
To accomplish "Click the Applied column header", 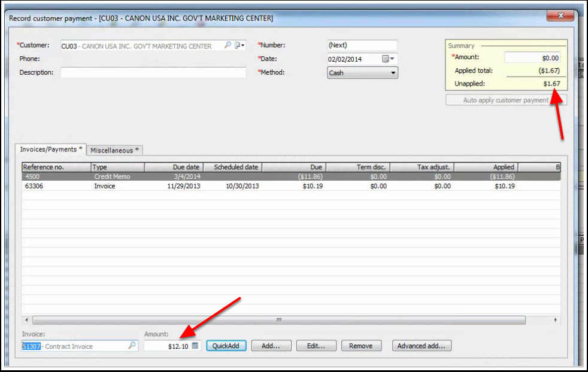I will (x=486, y=167).
